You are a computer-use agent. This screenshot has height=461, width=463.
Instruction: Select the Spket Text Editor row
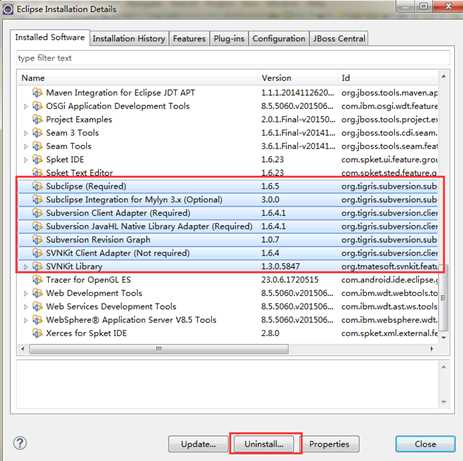point(228,172)
